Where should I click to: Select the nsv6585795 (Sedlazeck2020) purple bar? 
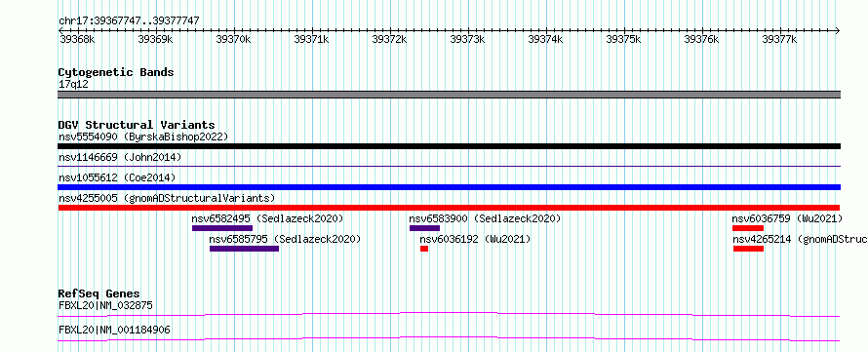pyautogui.click(x=244, y=249)
